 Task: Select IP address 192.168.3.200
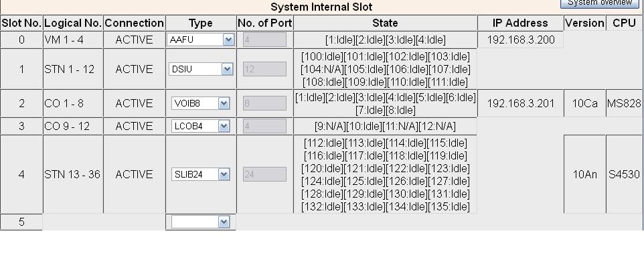click(x=520, y=40)
